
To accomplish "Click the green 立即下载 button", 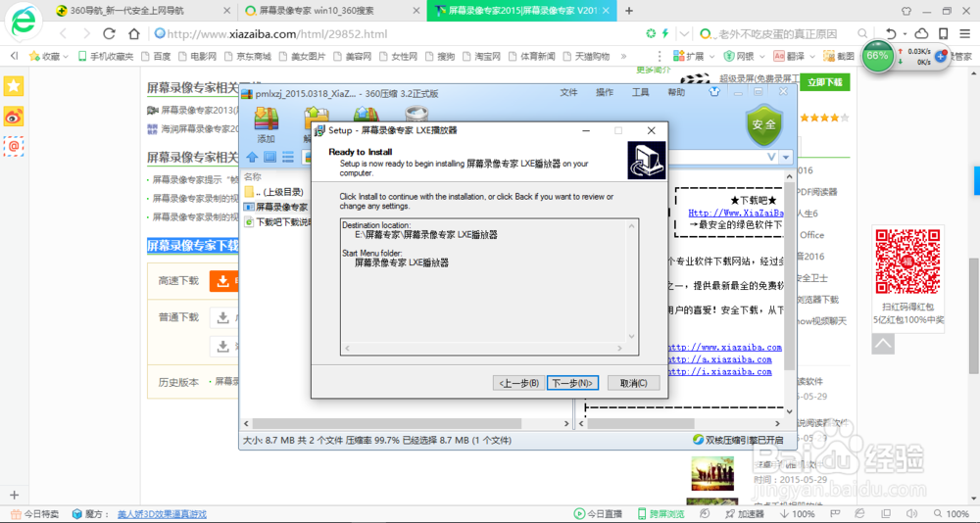I will (x=824, y=82).
